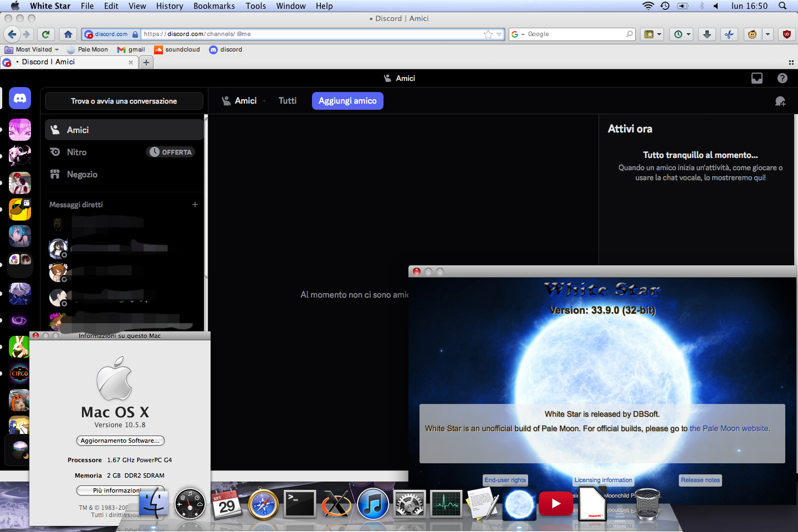Go back to the previous page
The width and height of the screenshot is (798, 532).
point(12,34)
